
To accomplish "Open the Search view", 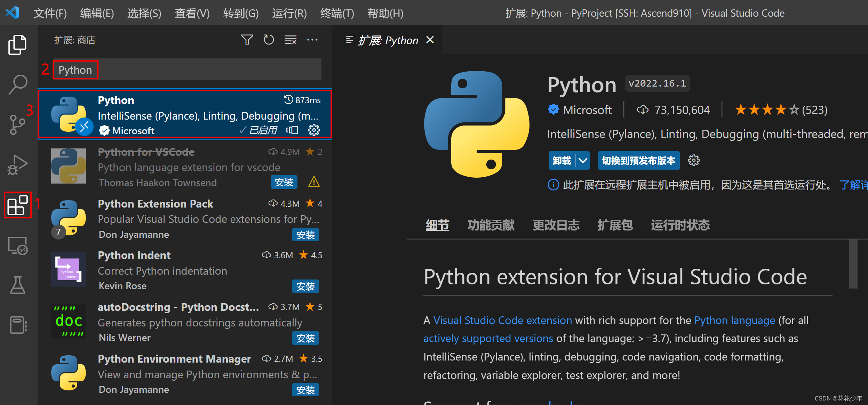I will click(17, 83).
